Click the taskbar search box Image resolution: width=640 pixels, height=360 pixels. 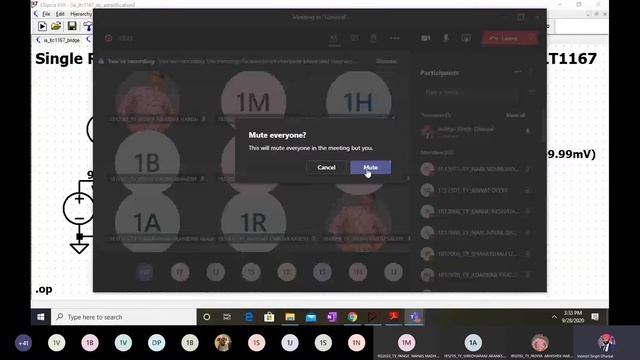[124, 317]
